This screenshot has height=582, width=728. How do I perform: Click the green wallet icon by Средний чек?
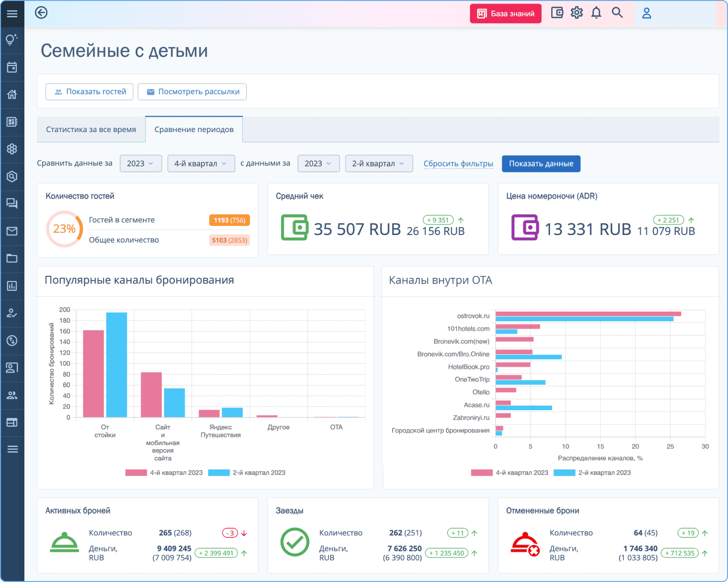(x=294, y=227)
